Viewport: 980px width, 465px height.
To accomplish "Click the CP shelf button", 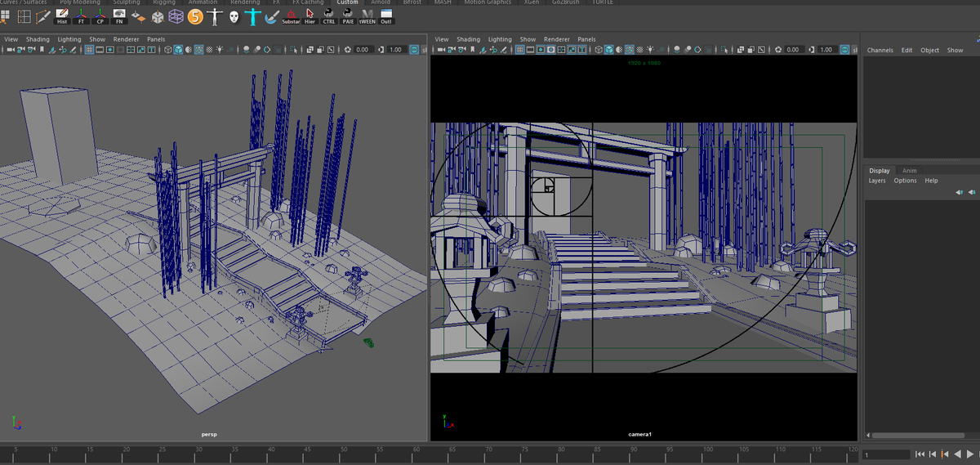I will (102, 16).
